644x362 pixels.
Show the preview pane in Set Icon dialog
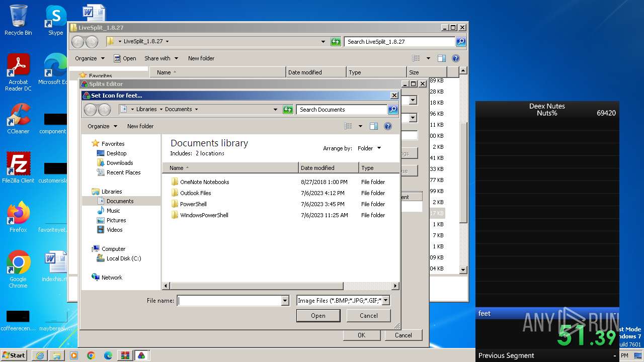point(374,126)
